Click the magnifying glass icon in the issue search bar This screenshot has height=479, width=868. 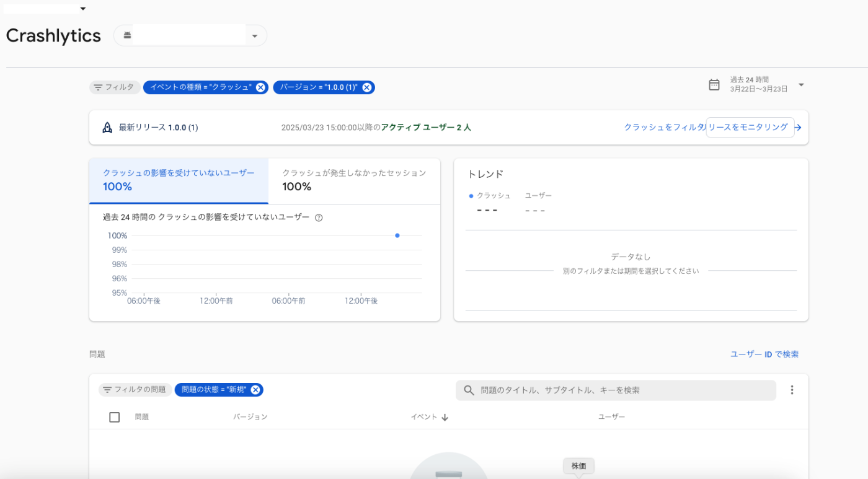click(x=468, y=390)
